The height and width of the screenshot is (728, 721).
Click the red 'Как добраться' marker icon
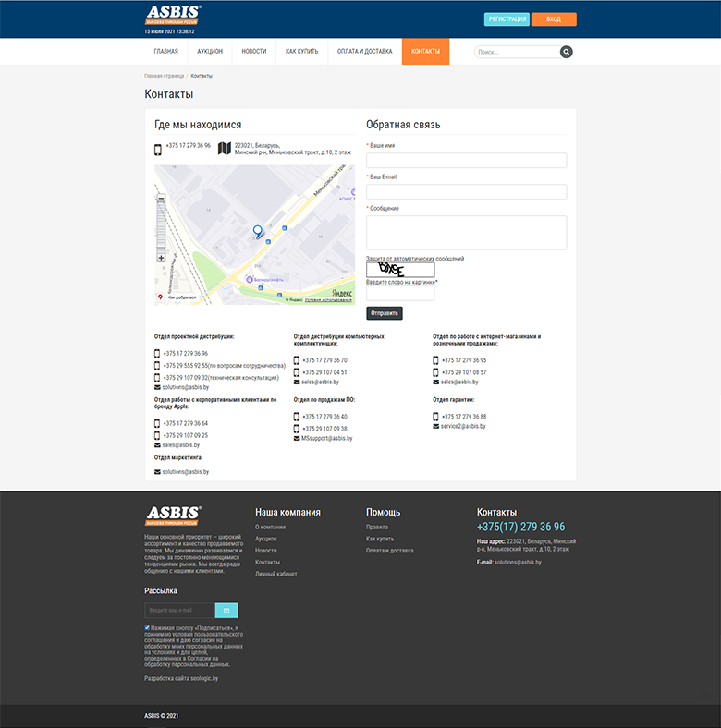click(161, 297)
